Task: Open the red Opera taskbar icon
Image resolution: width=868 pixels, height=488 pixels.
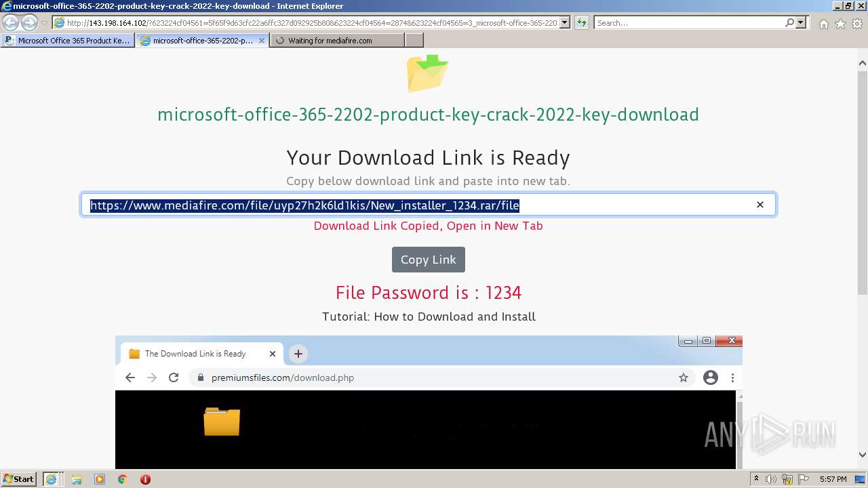Action: [145, 479]
